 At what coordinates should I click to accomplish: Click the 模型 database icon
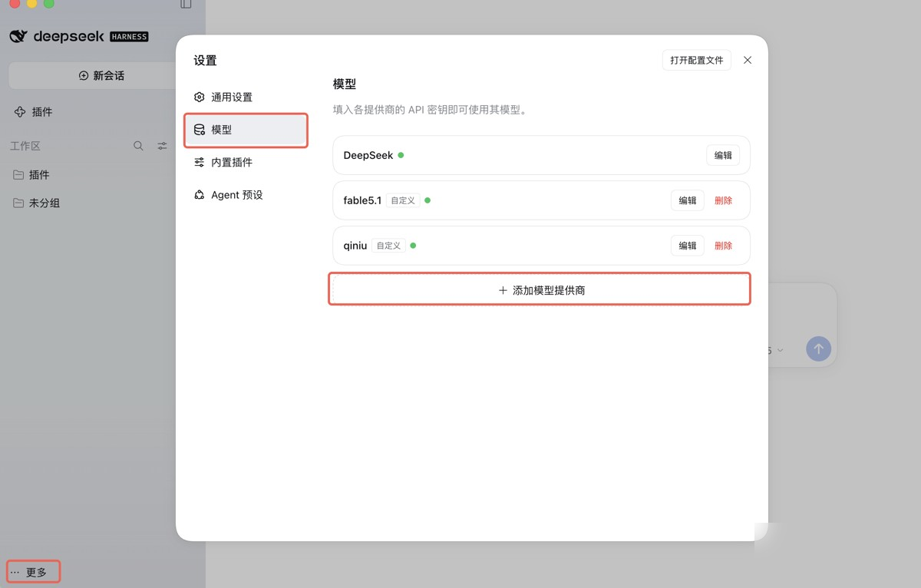200,130
